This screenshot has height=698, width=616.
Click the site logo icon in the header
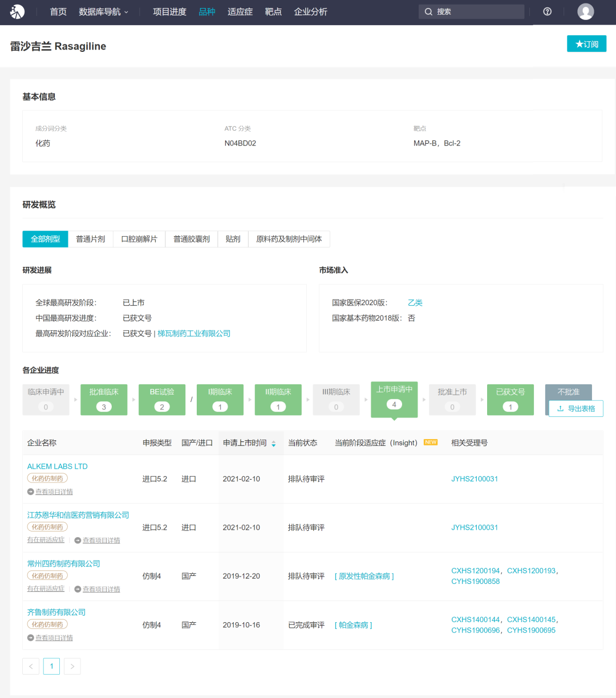[18, 11]
